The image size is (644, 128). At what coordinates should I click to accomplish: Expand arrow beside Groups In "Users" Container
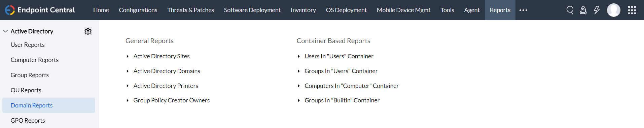click(x=299, y=71)
